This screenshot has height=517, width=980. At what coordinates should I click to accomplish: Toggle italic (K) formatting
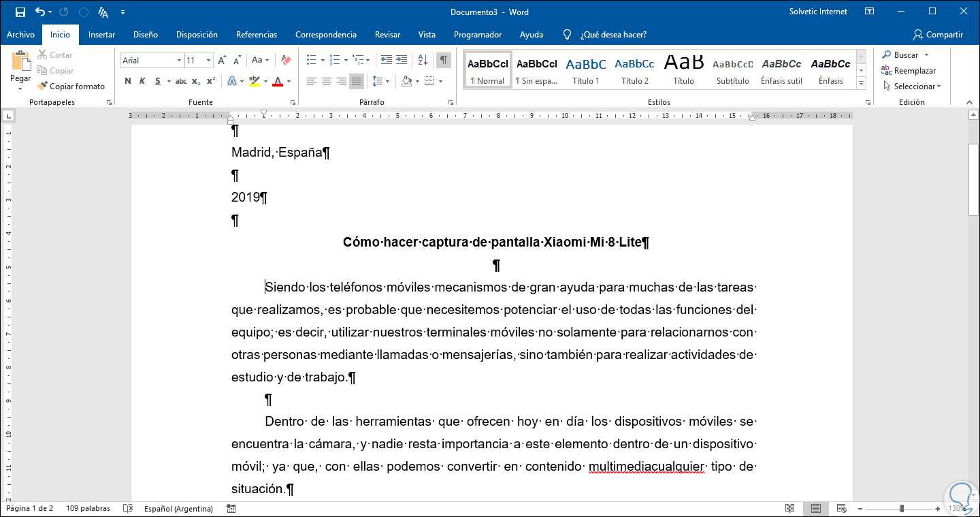click(142, 81)
